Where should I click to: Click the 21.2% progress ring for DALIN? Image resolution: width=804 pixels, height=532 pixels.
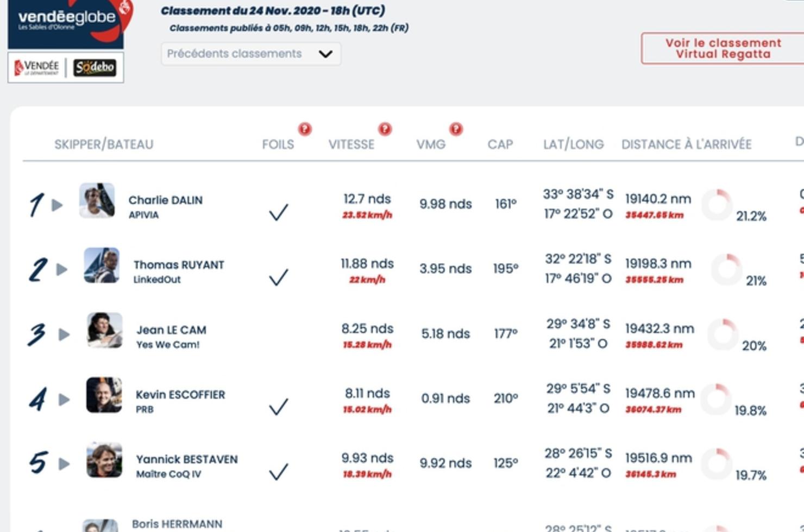click(717, 205)
